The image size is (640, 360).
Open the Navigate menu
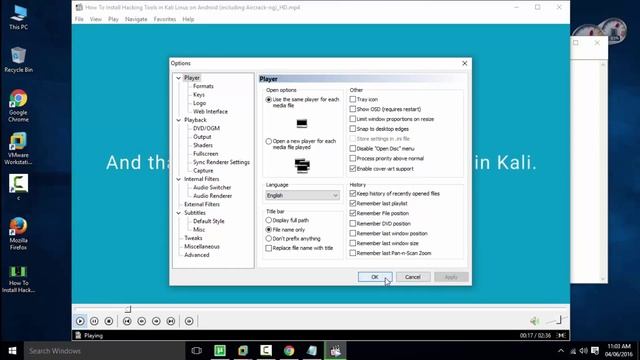click(x=136, y=19)
